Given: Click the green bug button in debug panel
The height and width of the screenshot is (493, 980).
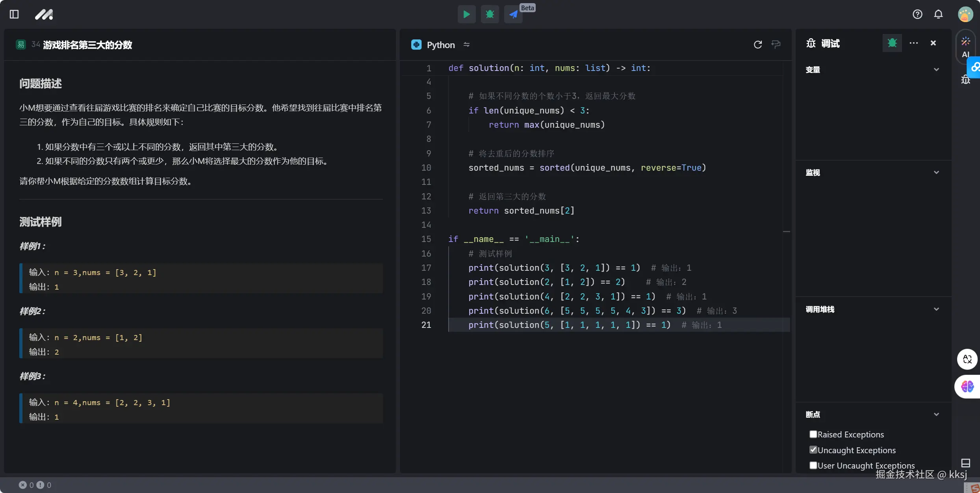Looking at the screenshot, I should point(892,43).
